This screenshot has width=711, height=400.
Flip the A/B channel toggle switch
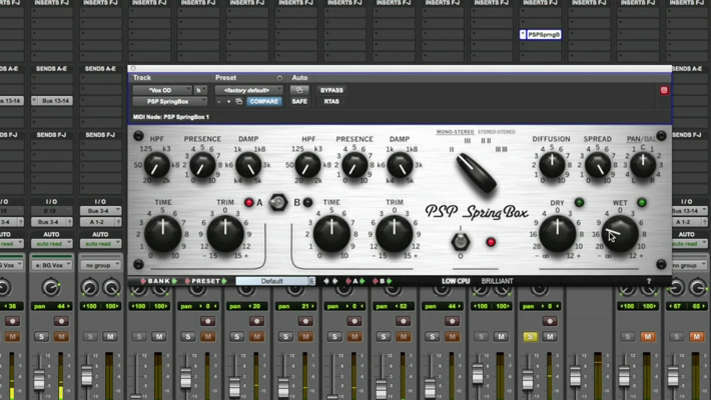coord(278,202)
